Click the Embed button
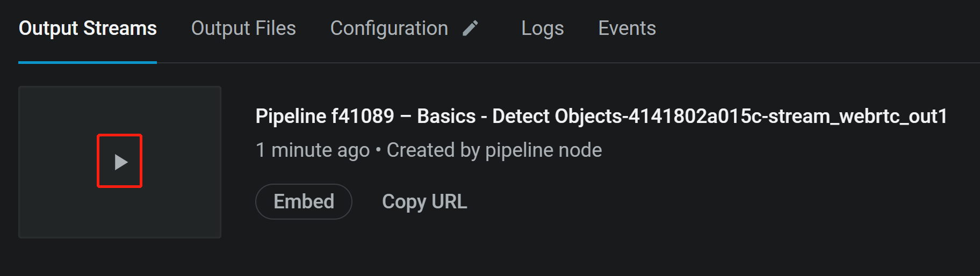 point(304,201)
